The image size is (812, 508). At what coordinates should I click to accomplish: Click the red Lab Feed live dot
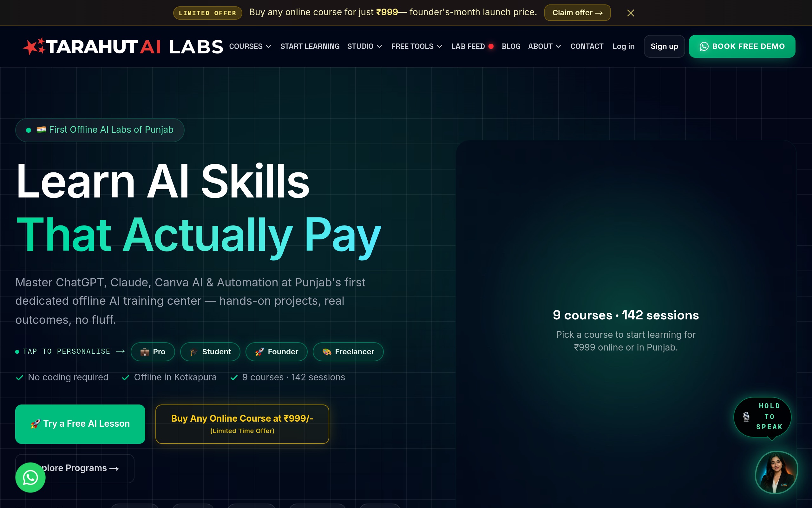tap(491, 46)
